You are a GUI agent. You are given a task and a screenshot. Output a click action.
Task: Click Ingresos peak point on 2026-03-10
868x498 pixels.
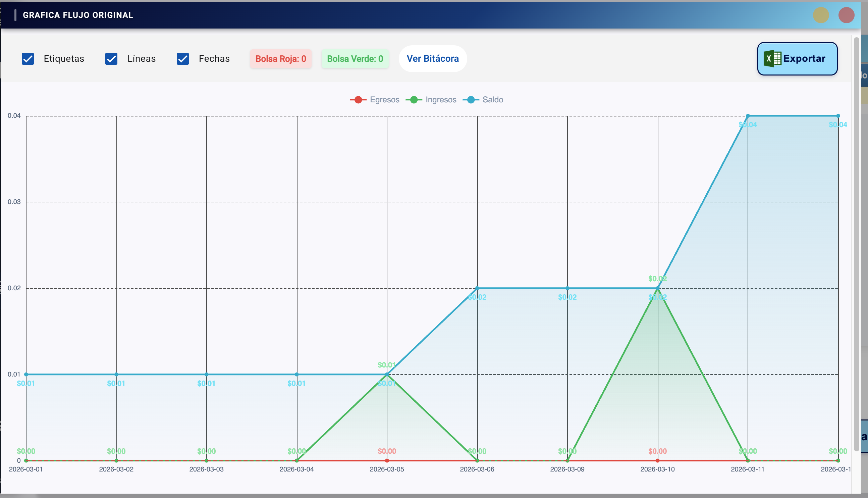(657, 288)
